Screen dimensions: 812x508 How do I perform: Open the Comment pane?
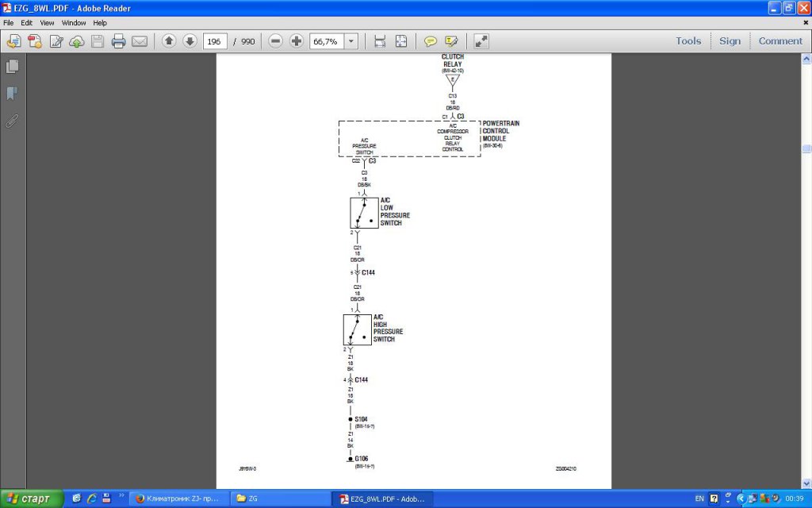pos(780,41)
